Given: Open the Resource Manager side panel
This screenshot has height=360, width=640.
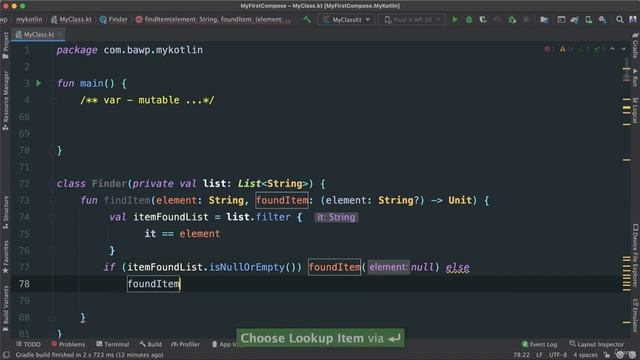Looking at the screenshot, I should click(5, 100).
